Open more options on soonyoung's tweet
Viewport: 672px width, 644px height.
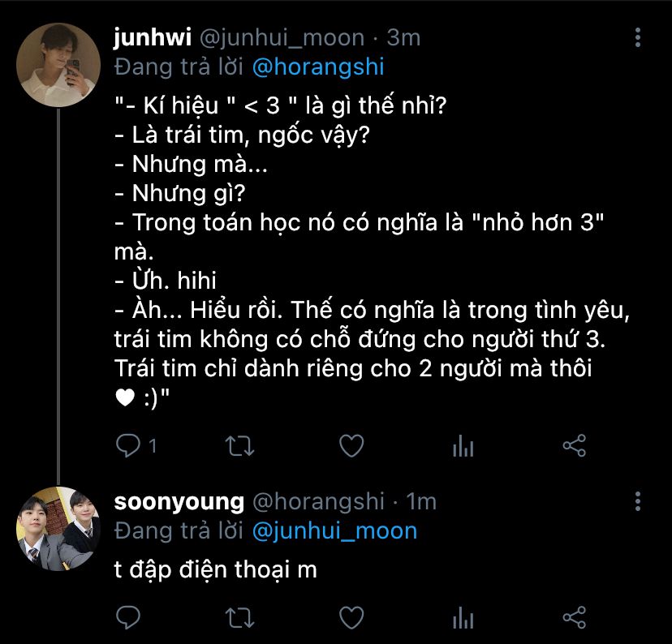(x=639, y=501)
